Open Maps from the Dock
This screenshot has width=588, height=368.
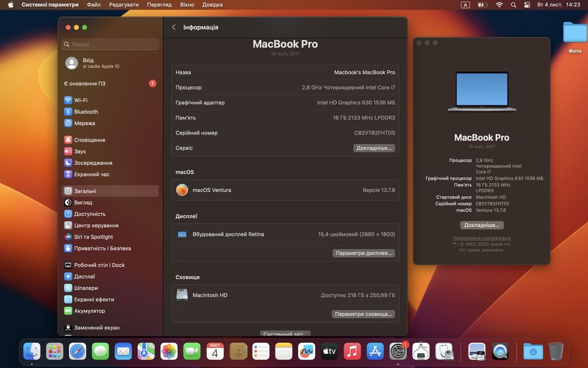click(146, 352)
